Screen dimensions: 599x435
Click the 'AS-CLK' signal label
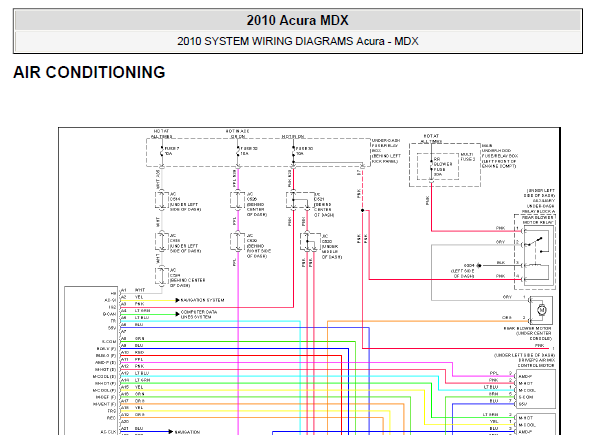[x=108, y=432]
